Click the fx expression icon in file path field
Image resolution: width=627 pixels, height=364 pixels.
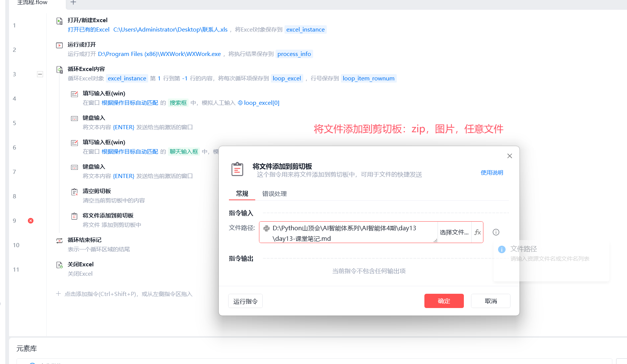[x=477, y=233]
